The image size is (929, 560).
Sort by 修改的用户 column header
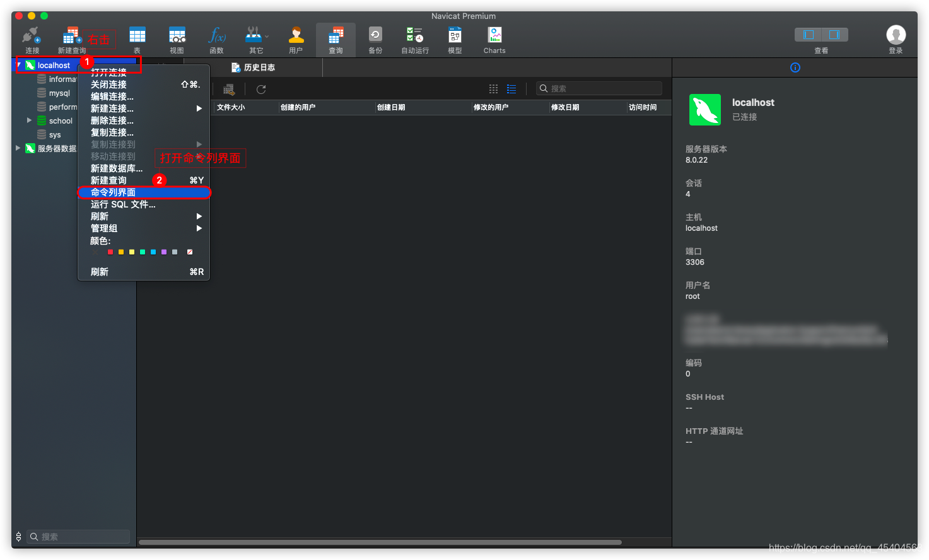491,107
